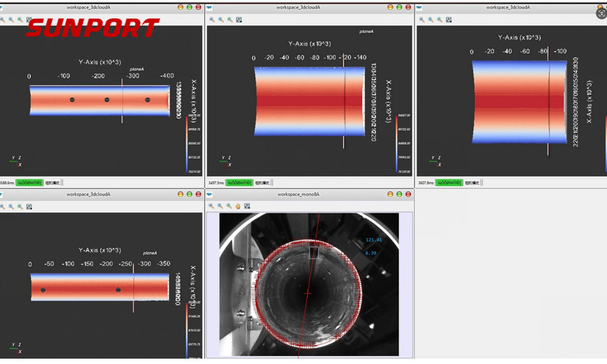607x364 pixels.
Task: Click first zoom magnifier in mono8A toolbar
Action: pyautogui.click(x=211, y=206)
